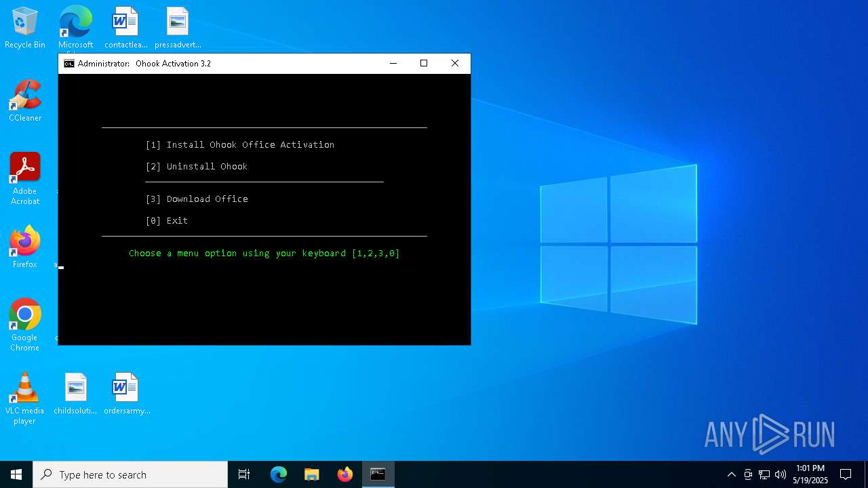Click the taskbar search box
Image resolution: width=868 pixels, height=488 pixels.
pyautogui.click(x=130, y=474)
